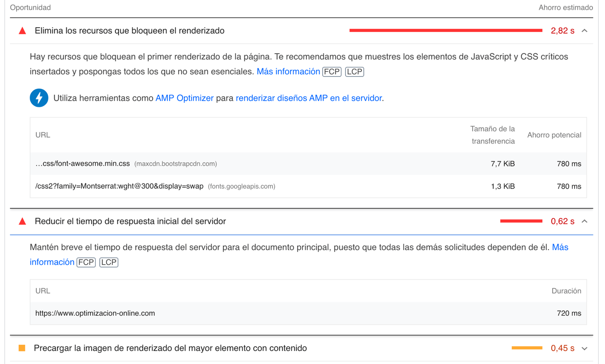Click the 7,7 KiB transfer size cell
Screen dimensions: 605x364
pos(503,164)
